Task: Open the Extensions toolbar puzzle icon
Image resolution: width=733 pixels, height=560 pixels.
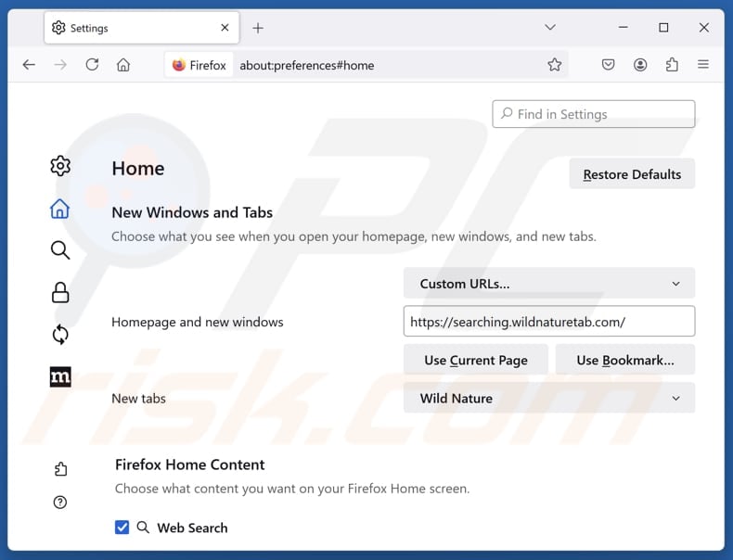Action: (x=672, y=65)
